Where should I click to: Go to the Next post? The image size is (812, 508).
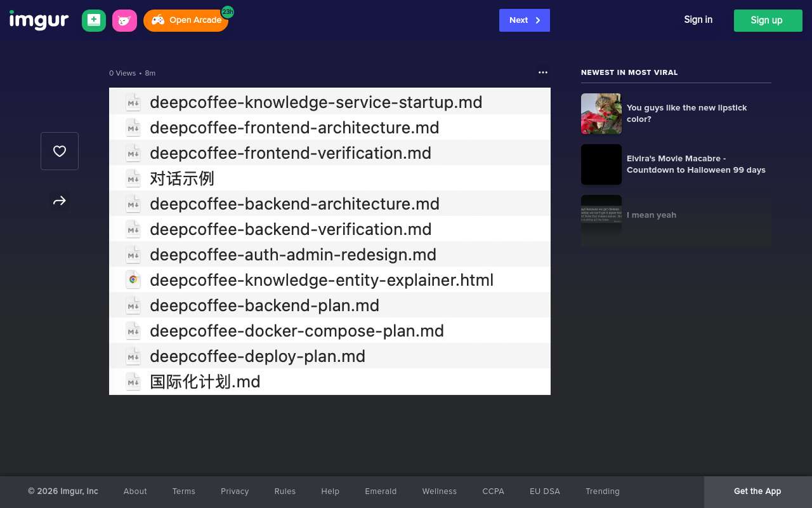pos(525,20)
